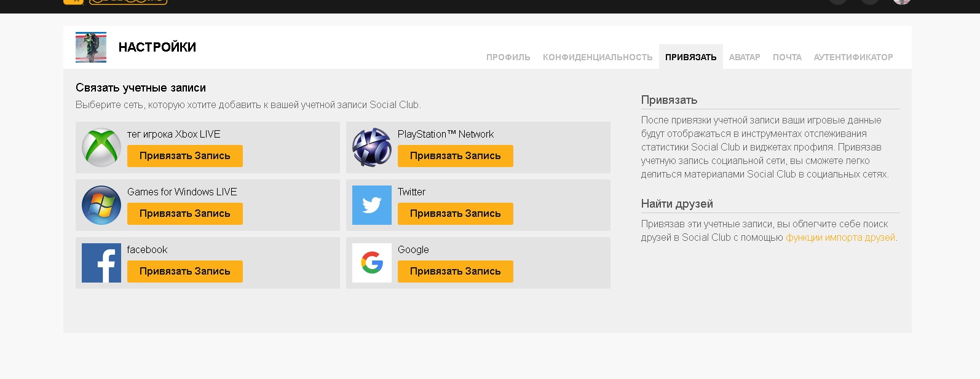Follow the функции импорта друзей link
Screen dimensions: 980x379
[x=840, y=238]
